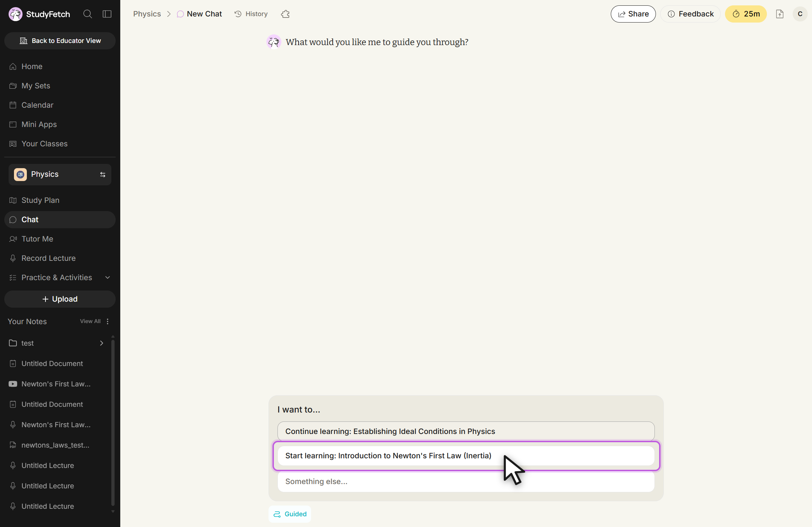Click View All notes link

click(90, 321)
